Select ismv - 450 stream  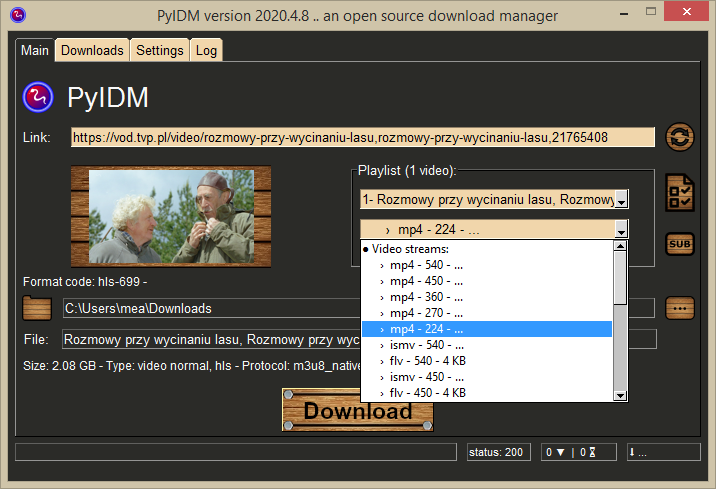(x=487, y=377)
